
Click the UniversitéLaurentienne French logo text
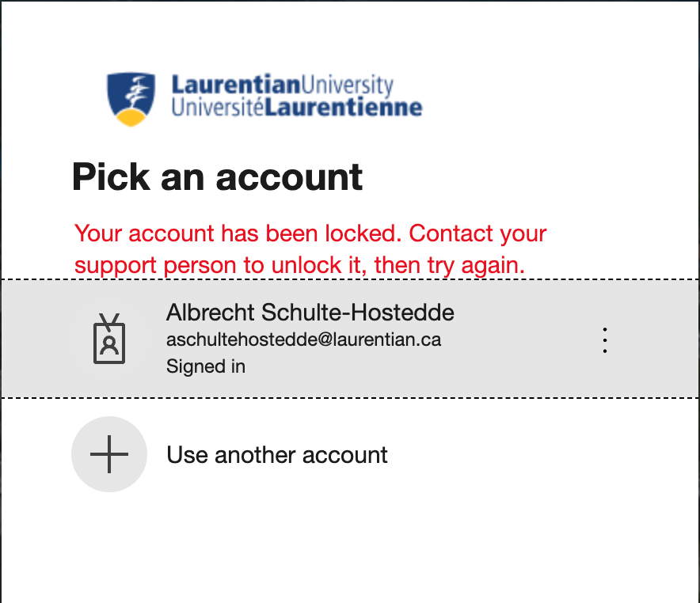tap(296, 108)
